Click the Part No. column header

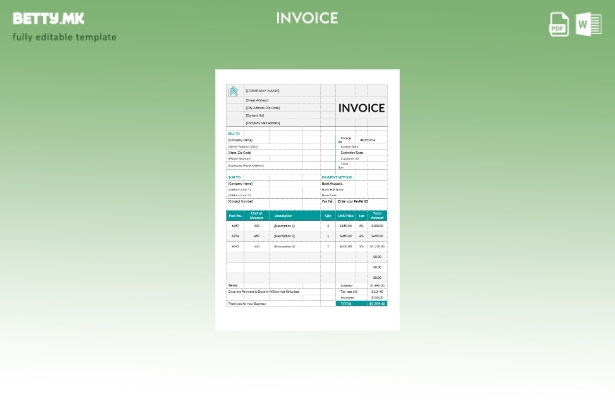pos(235,215)
